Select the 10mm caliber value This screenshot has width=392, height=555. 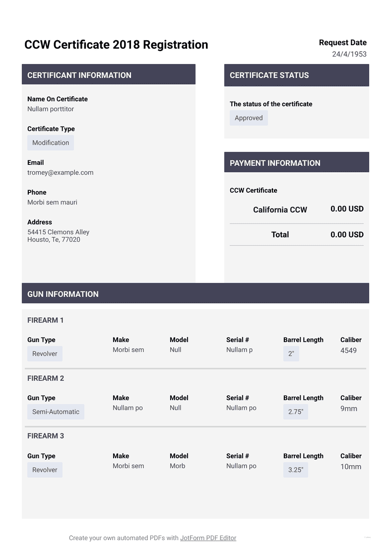point(351,467)
